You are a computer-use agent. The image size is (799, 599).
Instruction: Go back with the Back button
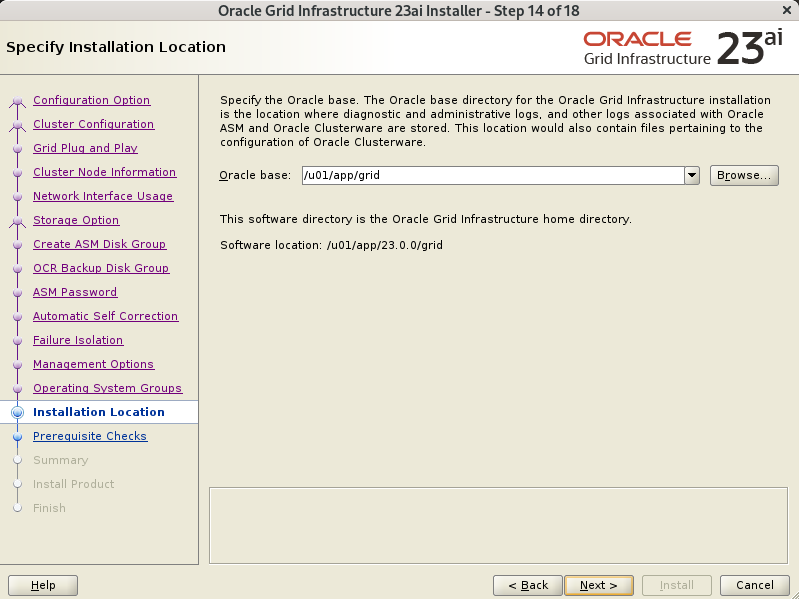(x=528, y=585)
